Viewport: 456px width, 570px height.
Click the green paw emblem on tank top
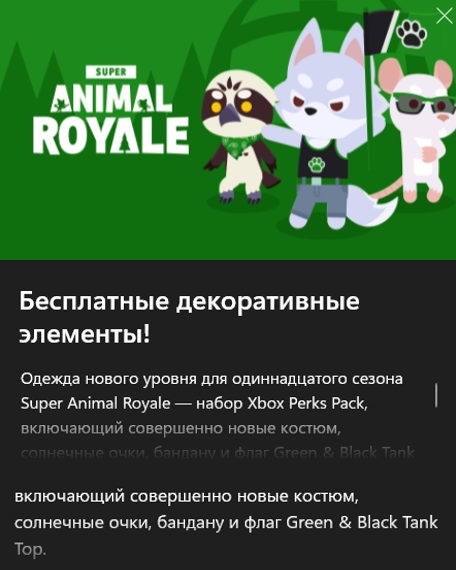316,164
